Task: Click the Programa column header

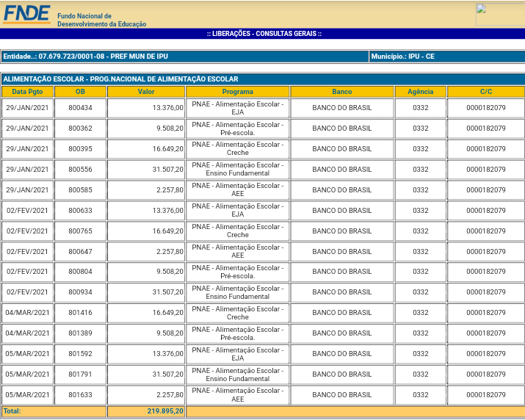Action: coord(238,92)
